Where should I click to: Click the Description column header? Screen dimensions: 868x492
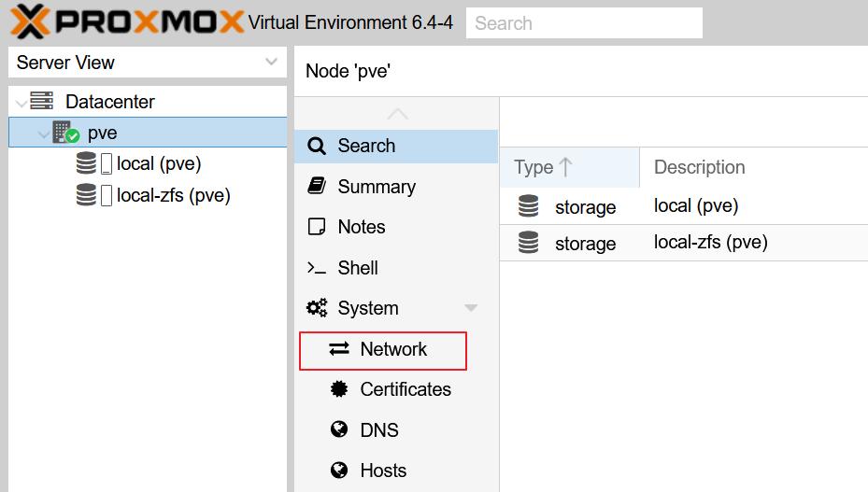(x=699, y=167)
